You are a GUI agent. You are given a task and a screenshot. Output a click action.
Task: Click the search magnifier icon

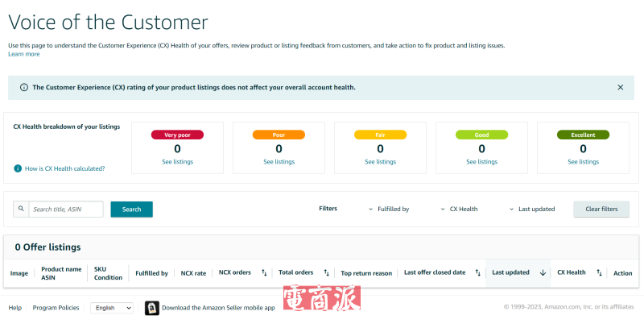click(21, 209)
